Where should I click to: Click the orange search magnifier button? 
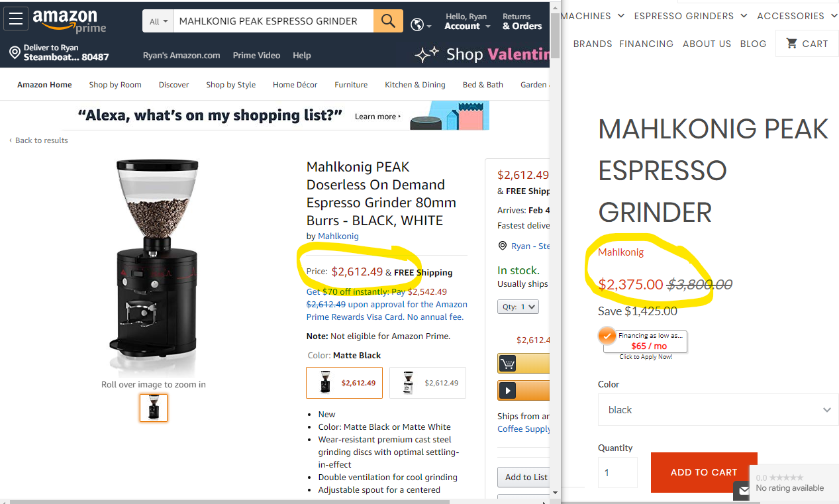tap(388, 21)
